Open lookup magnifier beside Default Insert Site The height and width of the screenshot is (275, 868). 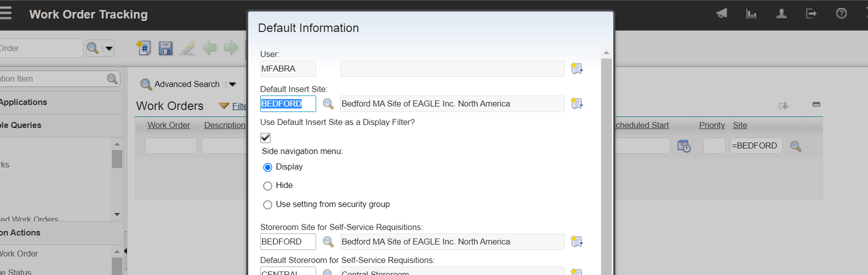pyautogui.click(x=328, y=103)
